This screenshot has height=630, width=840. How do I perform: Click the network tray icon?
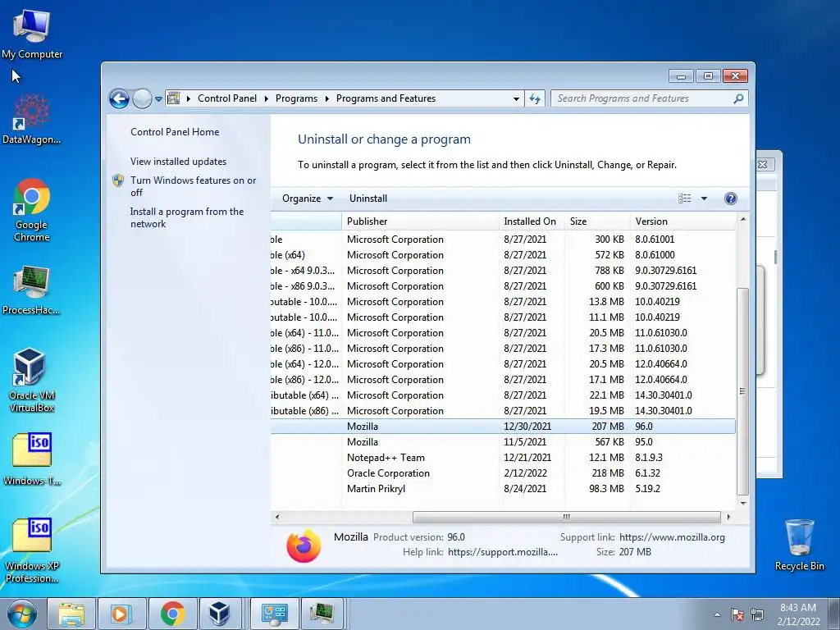(757, 614)
